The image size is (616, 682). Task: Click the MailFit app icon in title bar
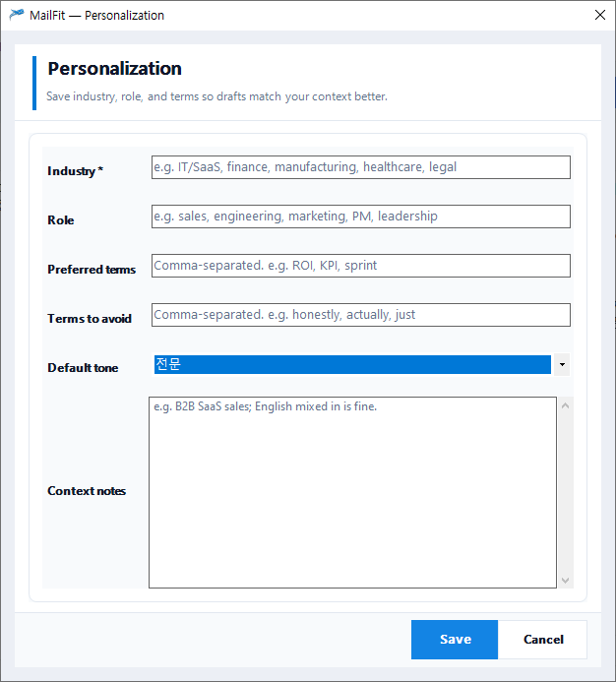pos(17,15)
